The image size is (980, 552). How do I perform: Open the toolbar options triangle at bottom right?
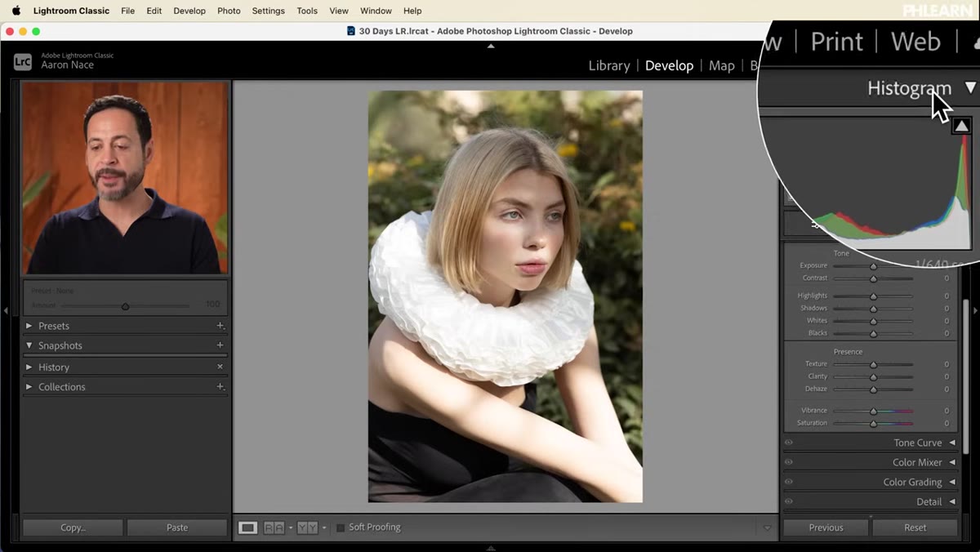pos(766,528)
